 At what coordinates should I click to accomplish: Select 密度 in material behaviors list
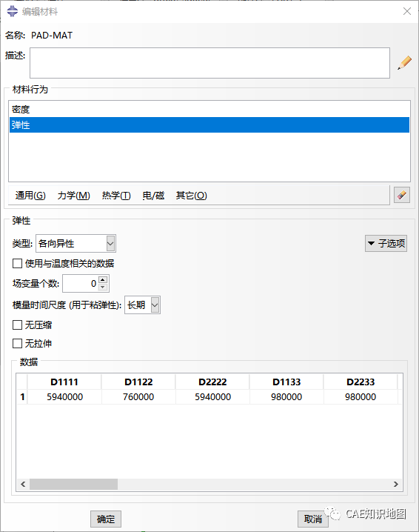(209, 109)
